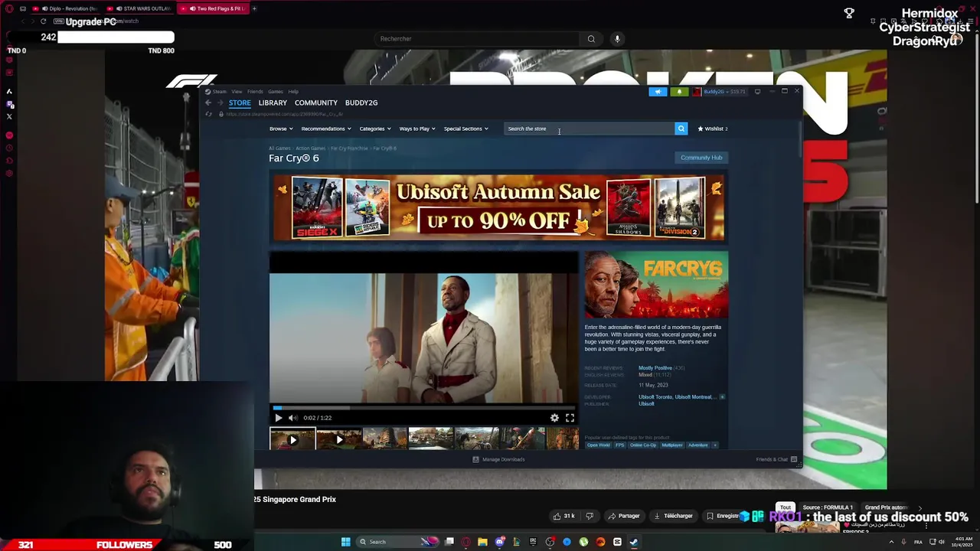Click the Ubisoft Autumn Sale banner

tap(498, 207)
